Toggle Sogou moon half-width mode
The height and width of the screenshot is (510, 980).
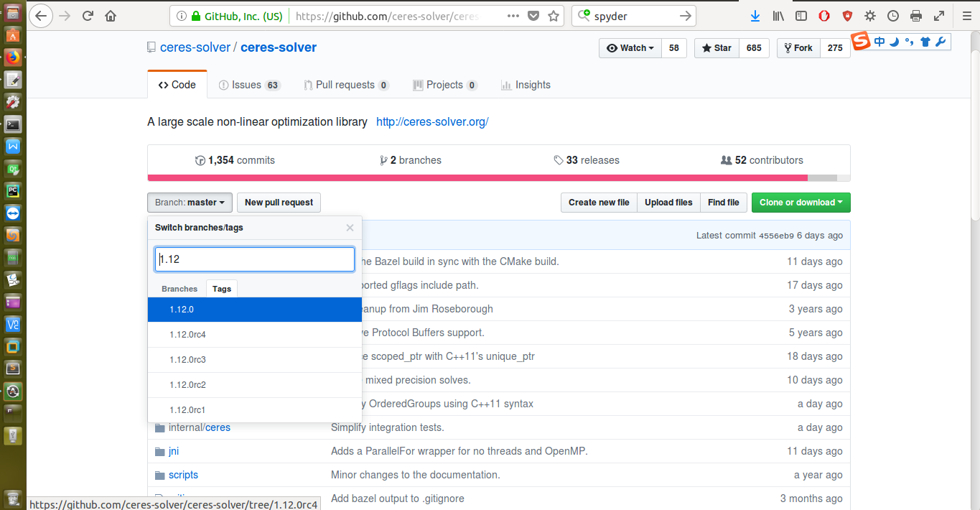click(x=895, y=42)
